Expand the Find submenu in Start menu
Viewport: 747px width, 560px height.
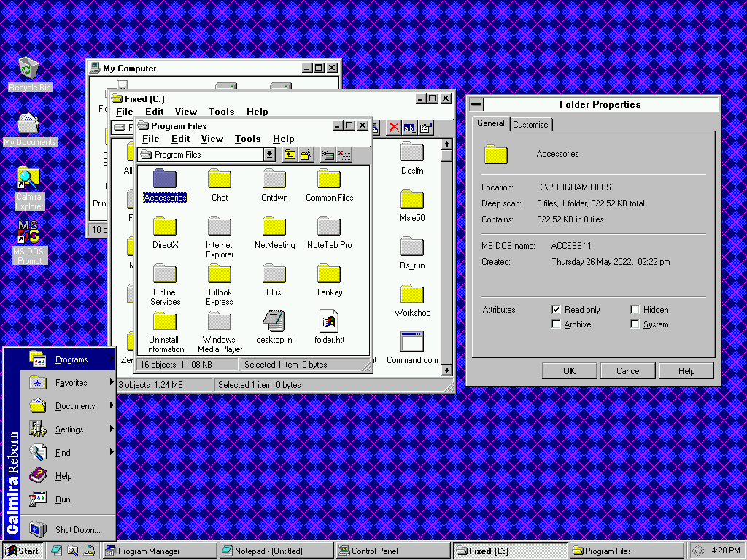[x=68, y=452]
